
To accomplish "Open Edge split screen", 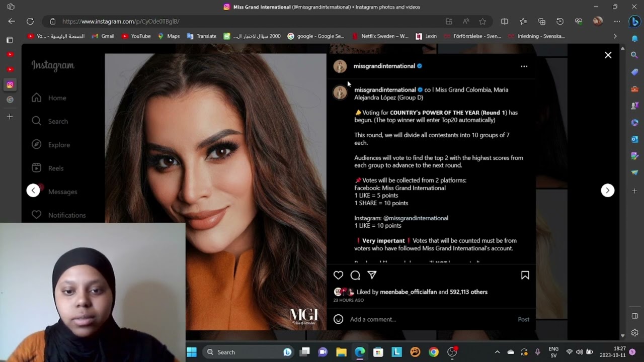I will click(x=505, y=21).
